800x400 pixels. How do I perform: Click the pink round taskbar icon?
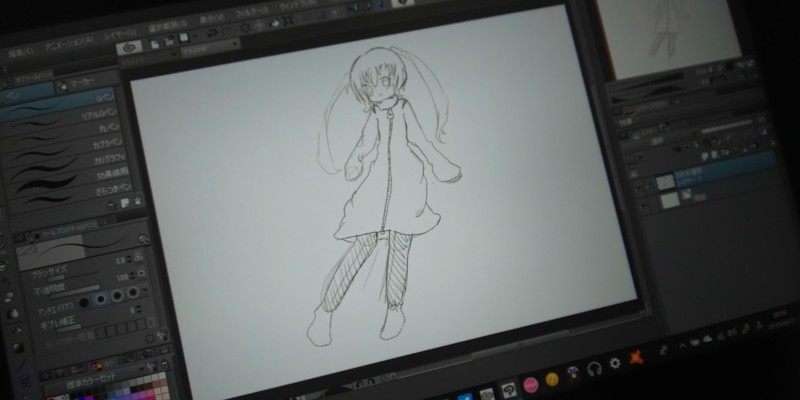(x=531, y=385)
